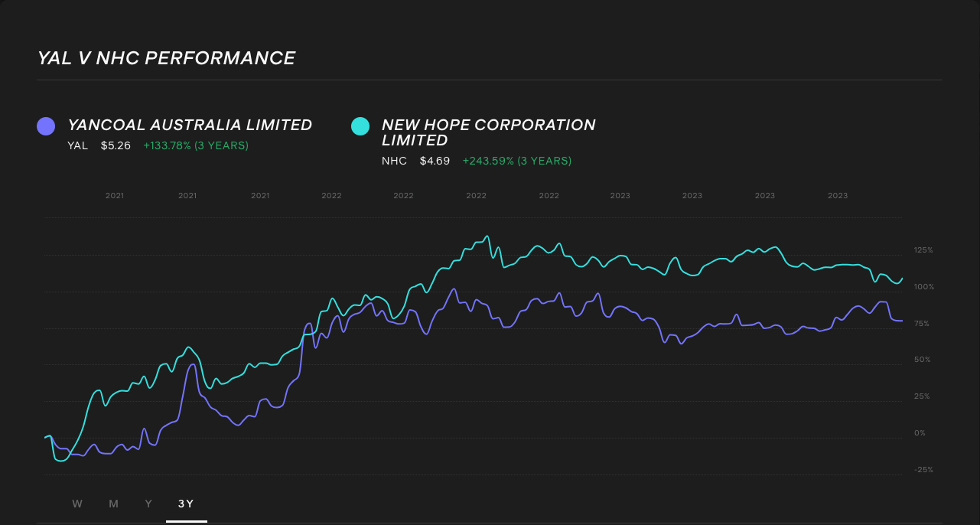Select the 3Y three-year range
The width and height of the screenshot is (980, 525).
coord(186,504)
